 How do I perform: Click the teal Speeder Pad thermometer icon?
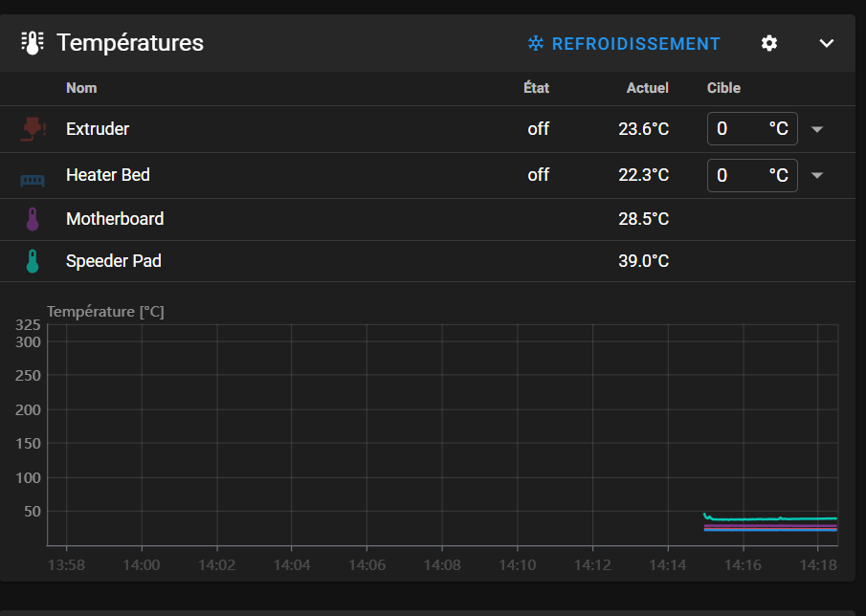pos(33,261)
